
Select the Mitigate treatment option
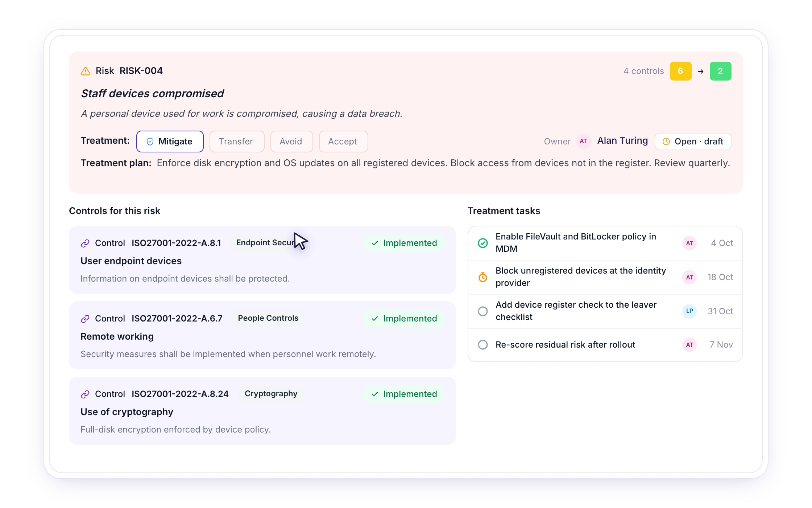tap(170, 142)
